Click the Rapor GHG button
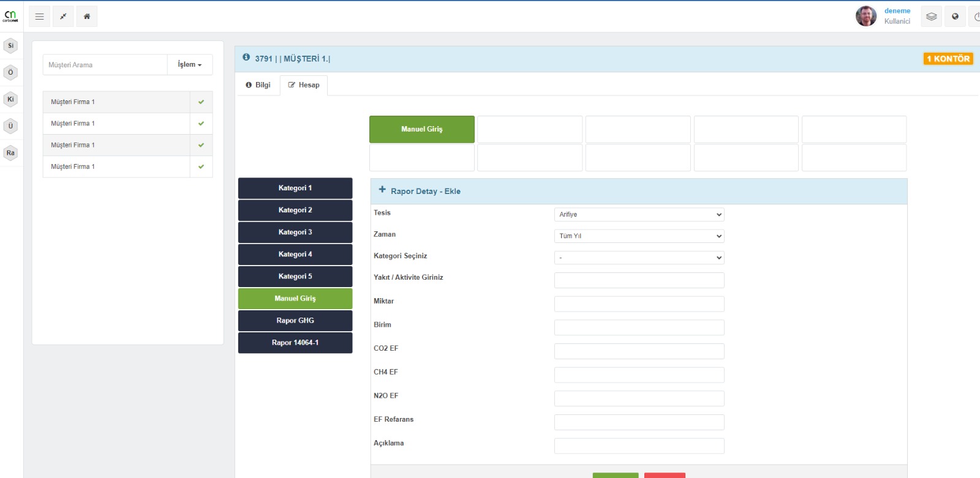The width and height of the screenshot is (980, 478). 295,321
